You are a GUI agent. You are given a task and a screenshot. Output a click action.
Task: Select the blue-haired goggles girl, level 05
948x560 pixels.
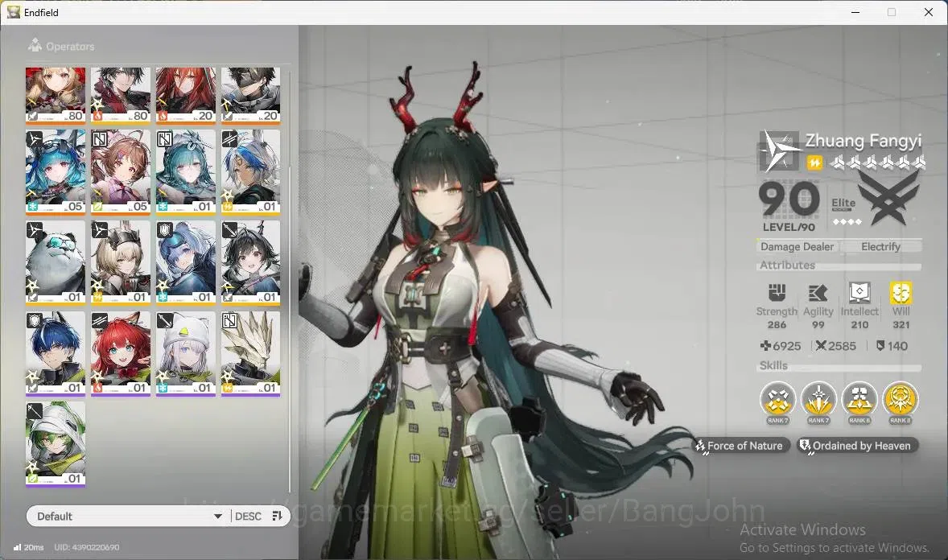[x=56, y=171]
